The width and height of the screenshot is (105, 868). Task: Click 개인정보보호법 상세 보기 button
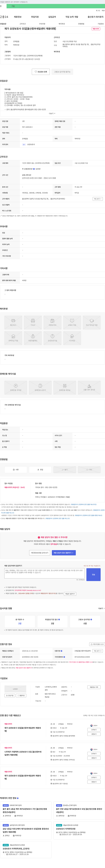(40, 553)
